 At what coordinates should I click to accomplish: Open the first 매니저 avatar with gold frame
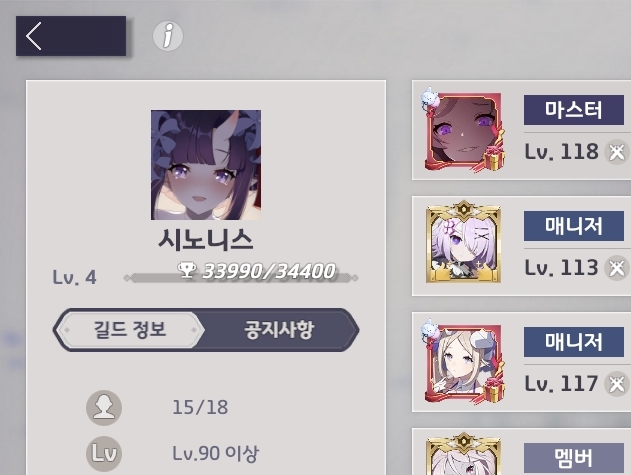tap(463, 242)
